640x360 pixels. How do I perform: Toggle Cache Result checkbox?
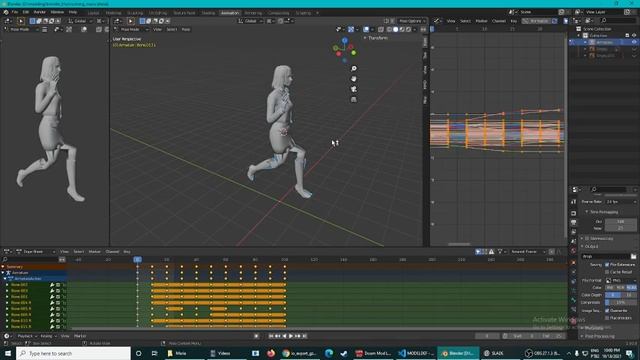[x=607, y=272]
